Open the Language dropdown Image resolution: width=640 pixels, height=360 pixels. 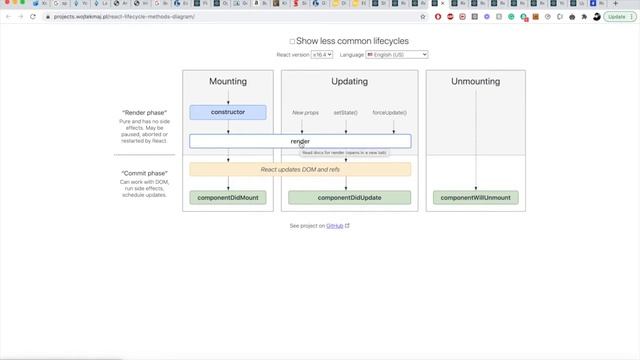pyautogui.click(x=397, y=55)
